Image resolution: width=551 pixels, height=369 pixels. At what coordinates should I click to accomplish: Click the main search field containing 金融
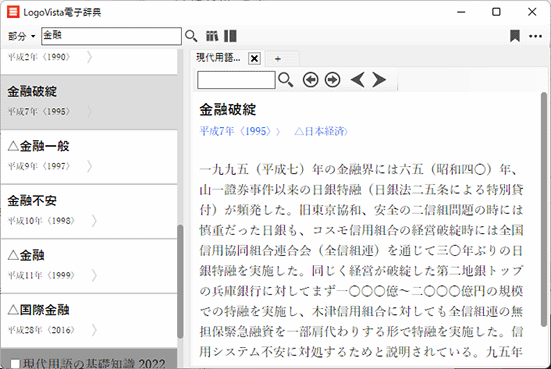tap(111, 36)
